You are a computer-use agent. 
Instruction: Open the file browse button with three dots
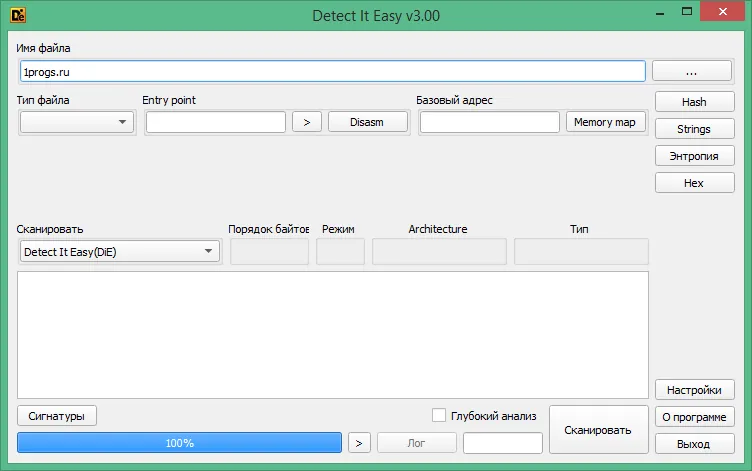[x=692, y=71]
